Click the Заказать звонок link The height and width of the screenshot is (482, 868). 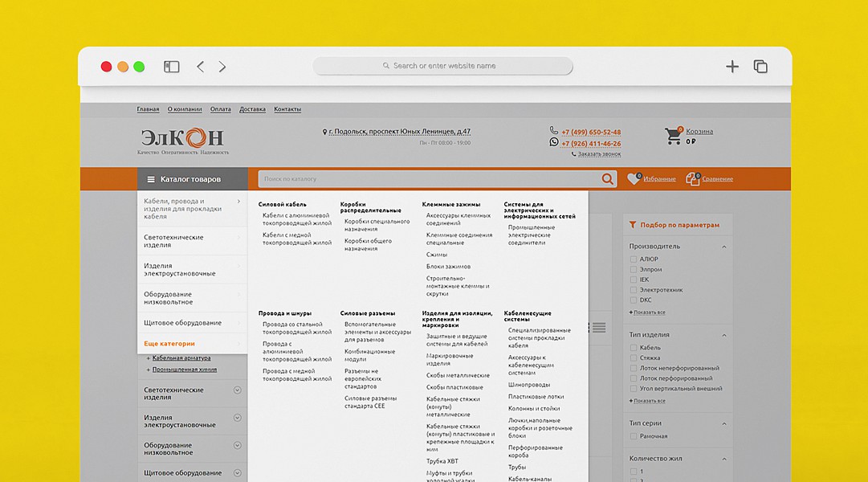[598, 154]
